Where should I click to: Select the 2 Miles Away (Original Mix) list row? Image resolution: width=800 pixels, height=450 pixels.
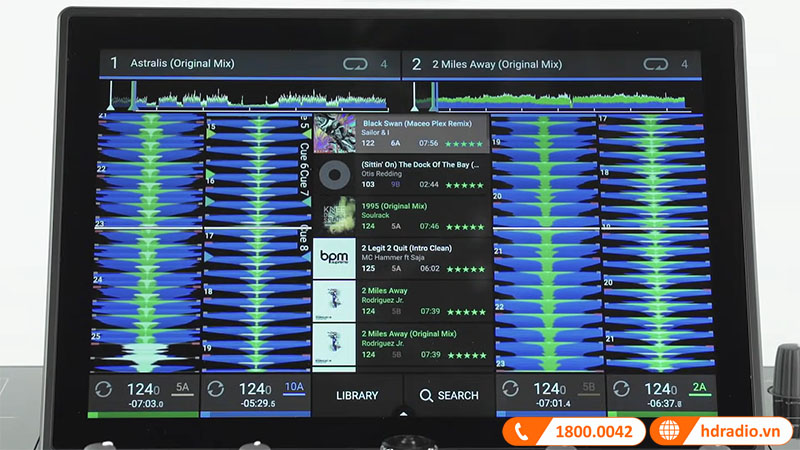424,342
